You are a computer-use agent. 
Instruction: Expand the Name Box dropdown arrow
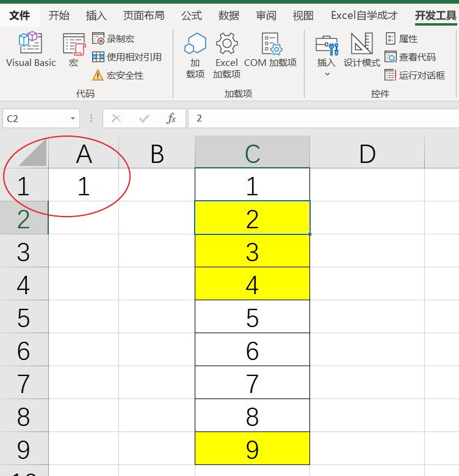[x=73, y=118]
